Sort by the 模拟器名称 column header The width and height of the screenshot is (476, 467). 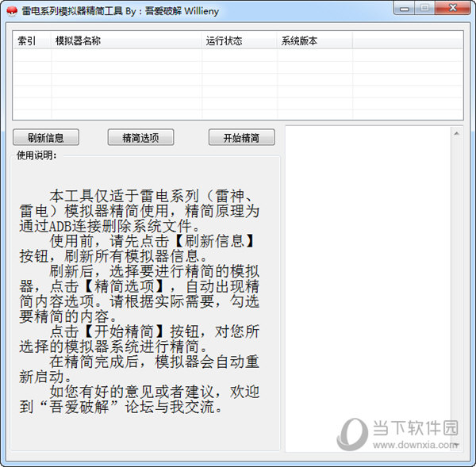[x=126, y=40]
